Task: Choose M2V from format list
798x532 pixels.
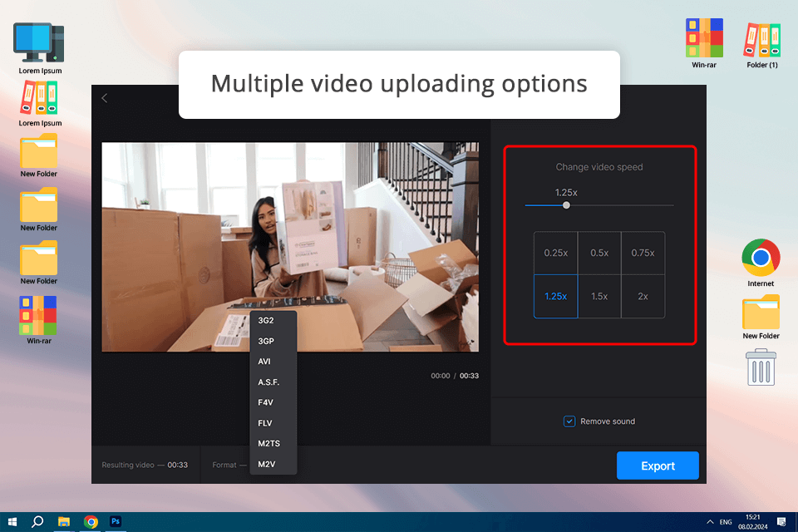Action: 273,465
